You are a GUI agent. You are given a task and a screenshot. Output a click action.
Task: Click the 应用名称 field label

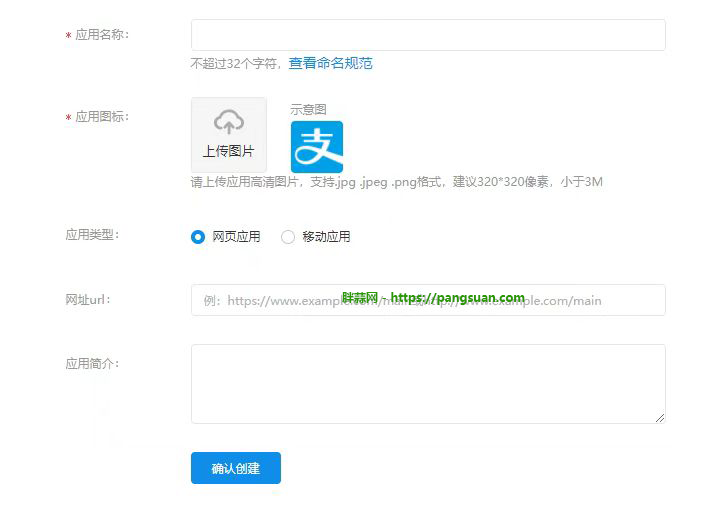click(101, 35)
